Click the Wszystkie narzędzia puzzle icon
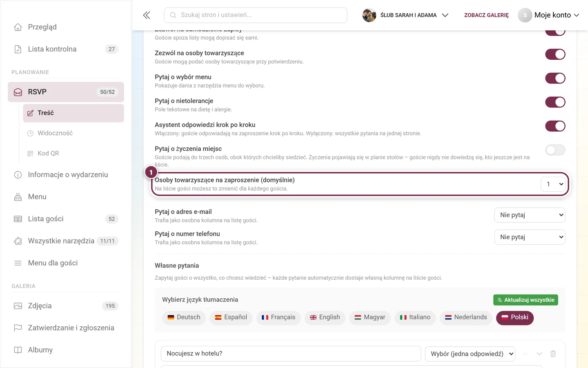 18,241
